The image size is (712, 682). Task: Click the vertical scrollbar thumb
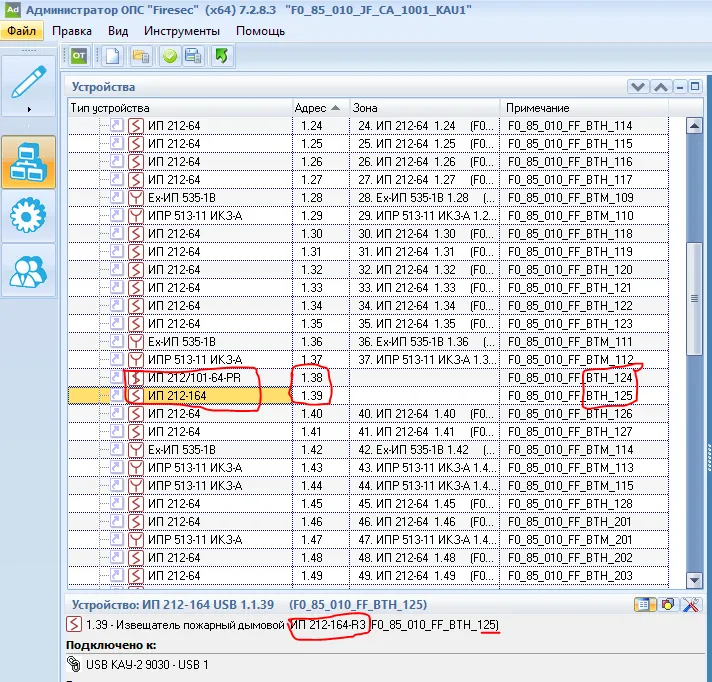(694, 298)
